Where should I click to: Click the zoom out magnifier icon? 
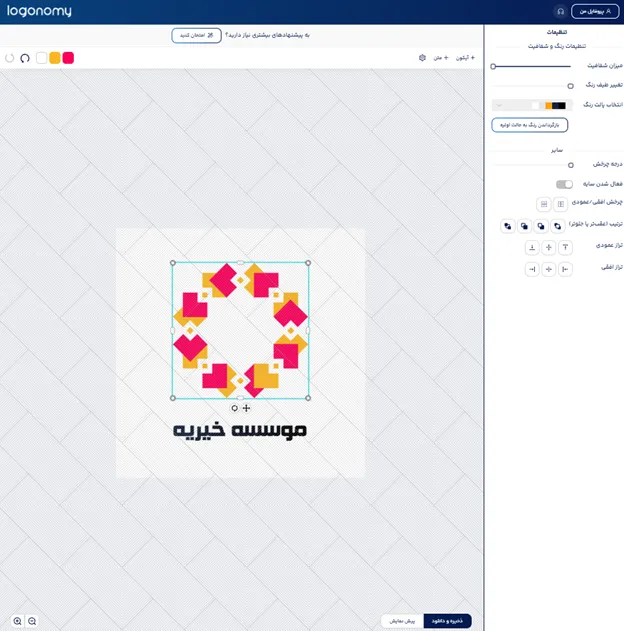tap(33, 621)
